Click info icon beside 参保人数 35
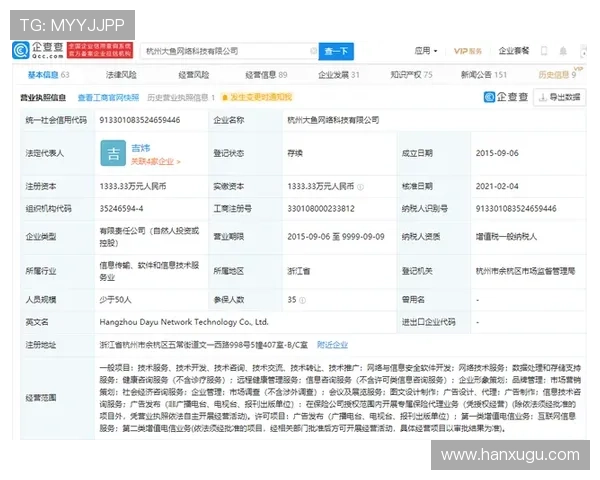Screen dimensions: 600x480 pyautogui.click(x=302, y=300)
